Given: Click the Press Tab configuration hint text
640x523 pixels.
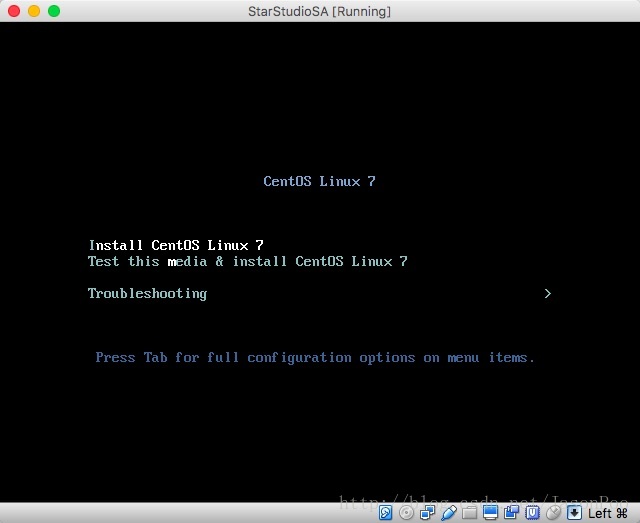Looking at the screenshot, I should pyautogui.click(x=315, y=358).
